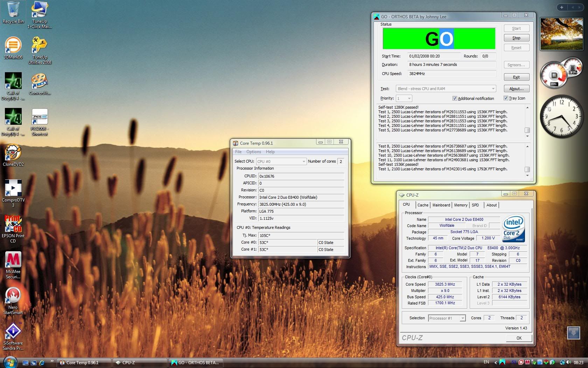Open the 3DMark06 desktop shortcut

(x=13, y=48)
